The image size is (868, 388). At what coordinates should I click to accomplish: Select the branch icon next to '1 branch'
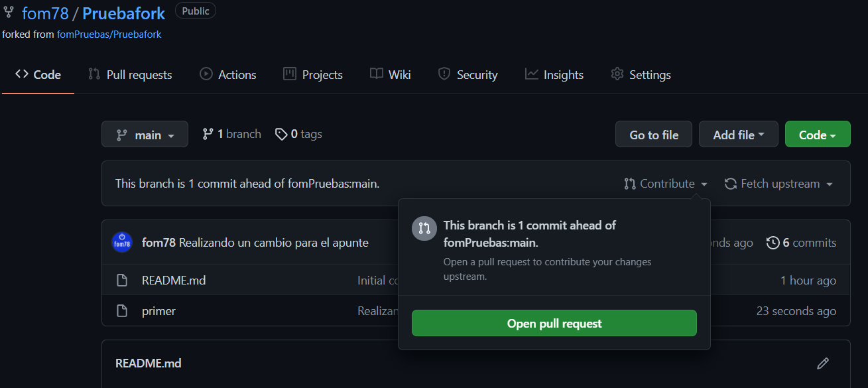[x=209, y=133]
